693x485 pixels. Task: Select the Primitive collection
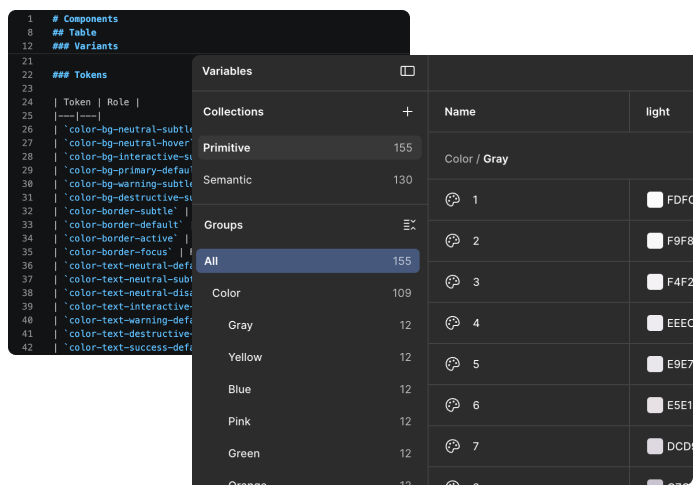coord(309,148)
